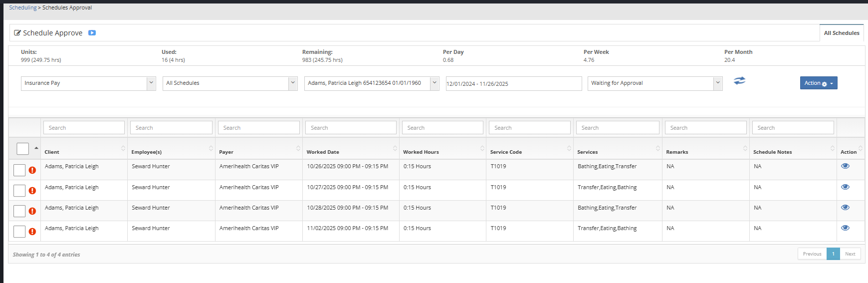Viewport: 868px width, 283px height.
Task: Select the 10/28/2025 schedule row checkbox
Action: tap(19, 211)
